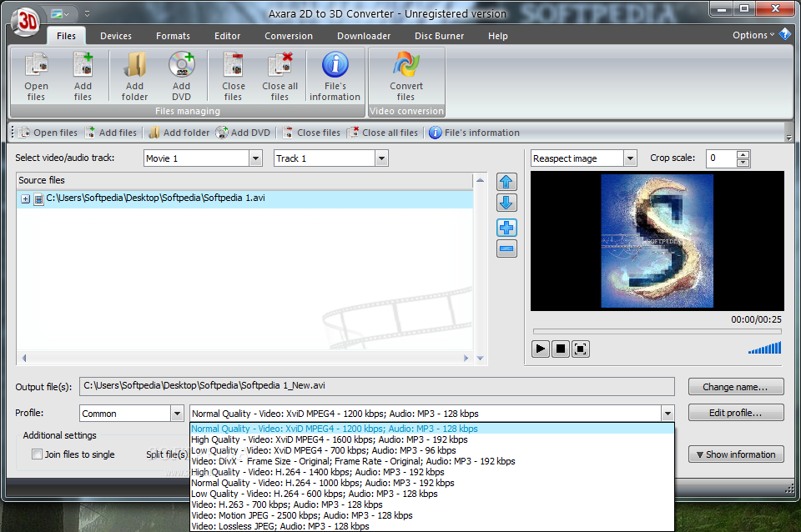
Task: Click the help diamond icon near Options
Action: (785, 35)
